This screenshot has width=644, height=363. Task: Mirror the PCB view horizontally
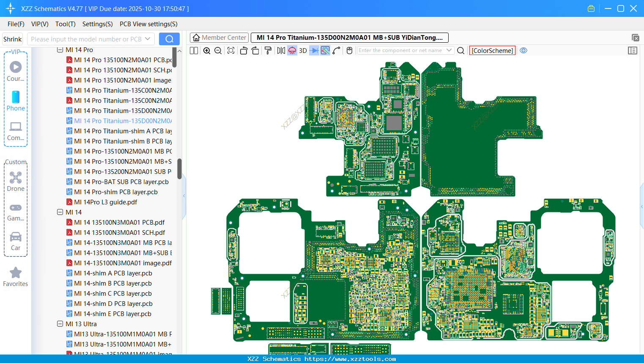pos(281,51)
